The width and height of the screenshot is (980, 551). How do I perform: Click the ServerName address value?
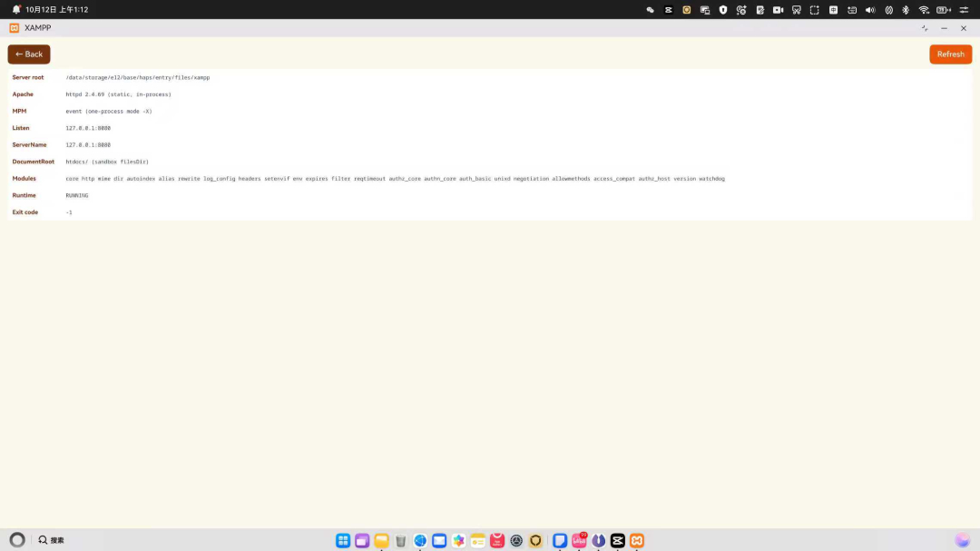88,145
